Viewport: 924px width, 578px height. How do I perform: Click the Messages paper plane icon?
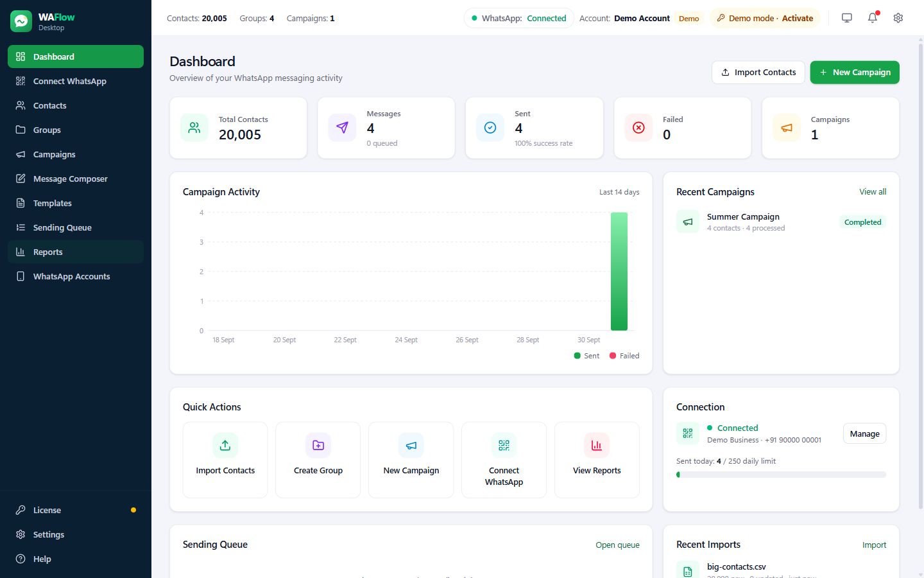[x=342, y=128]
